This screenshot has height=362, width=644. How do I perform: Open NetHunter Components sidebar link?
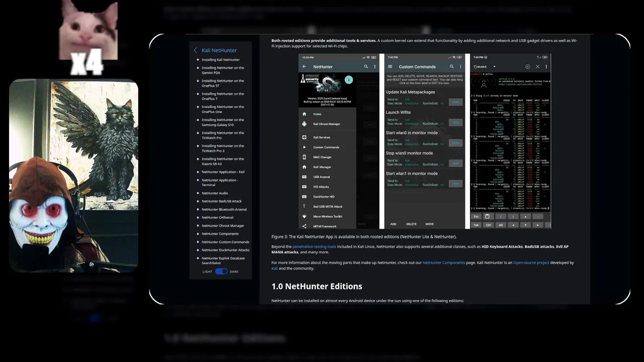pos(220,234)
